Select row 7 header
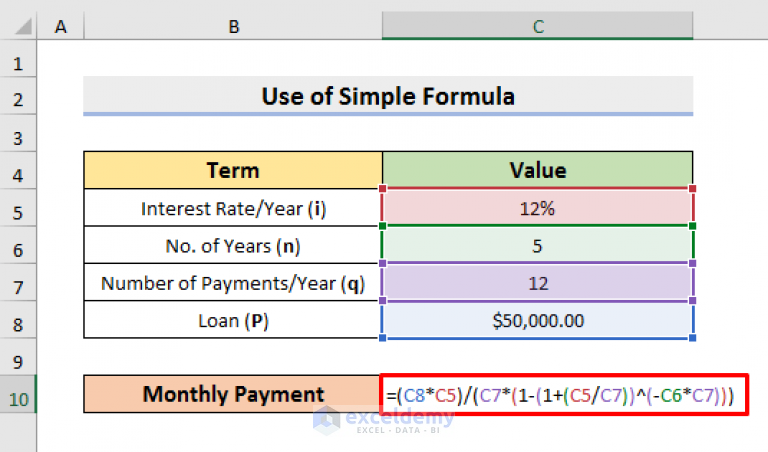 tap(18, 283)
